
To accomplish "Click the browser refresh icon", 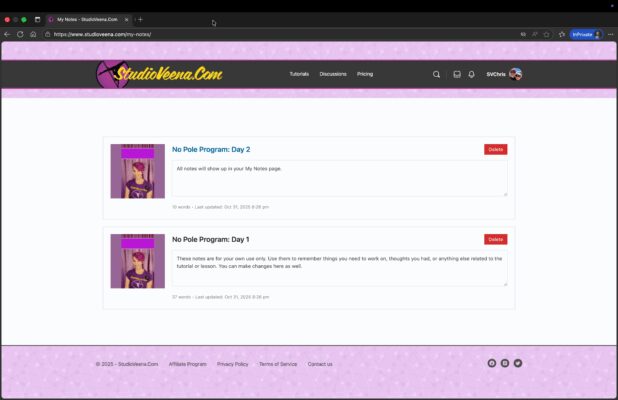I will point(20,34).
